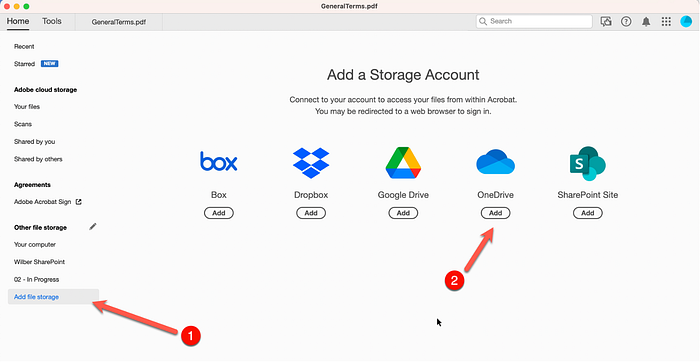This screenshot has width=700, height=362.
Task: Click the edit pencil beside Other file storage
Action: click(92, 227)
